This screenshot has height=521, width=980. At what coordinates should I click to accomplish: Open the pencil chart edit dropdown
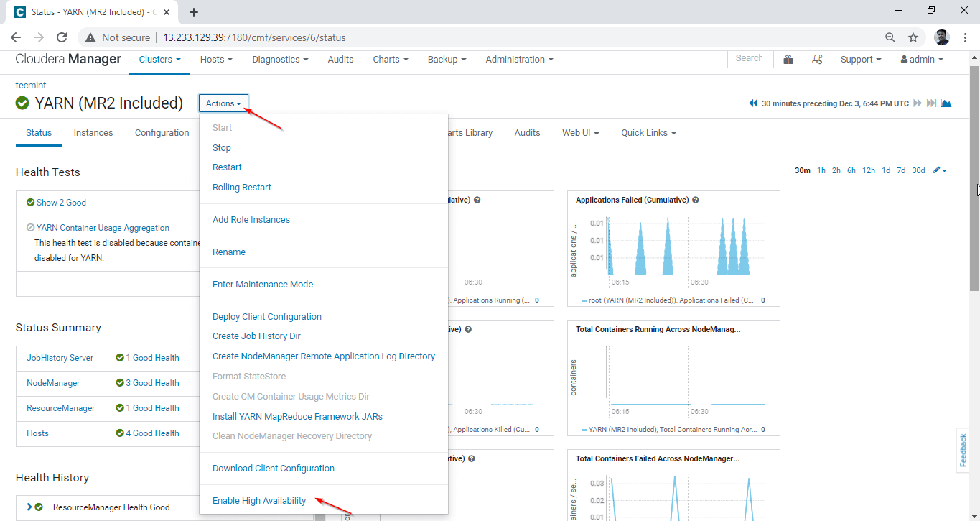(939, 170)
